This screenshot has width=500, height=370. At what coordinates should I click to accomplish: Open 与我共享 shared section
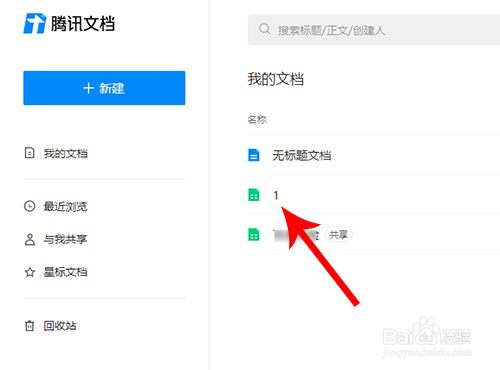(66, 239)
